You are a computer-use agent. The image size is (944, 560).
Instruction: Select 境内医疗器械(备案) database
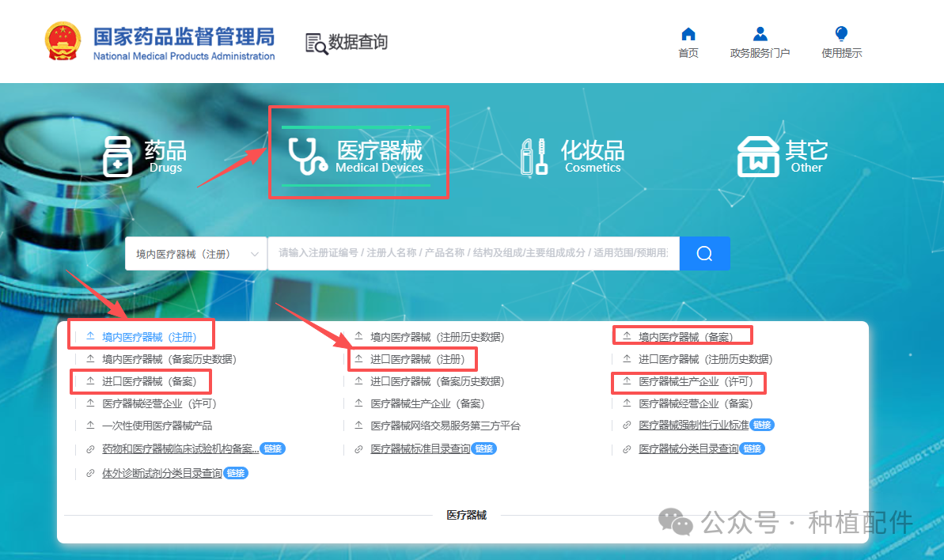click(x=686, y=337)
